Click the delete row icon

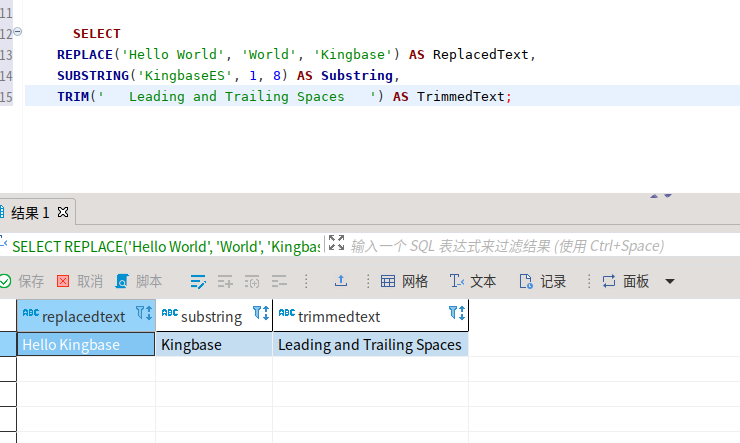click(x=279, y=281)
